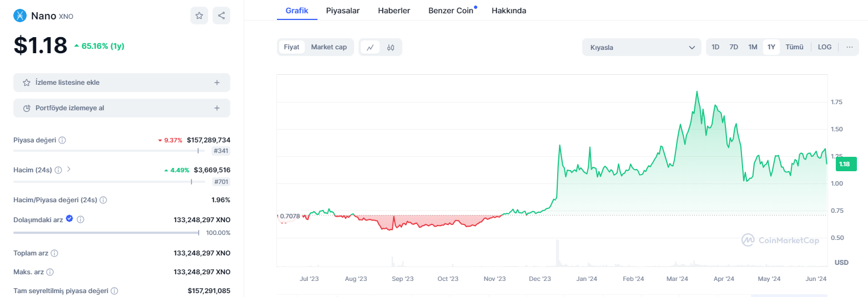This screenshot has width=868, height=297.
Task: Click the İzleme listesine ekle button
Action: pyautogui.click(x=122, y=83)
